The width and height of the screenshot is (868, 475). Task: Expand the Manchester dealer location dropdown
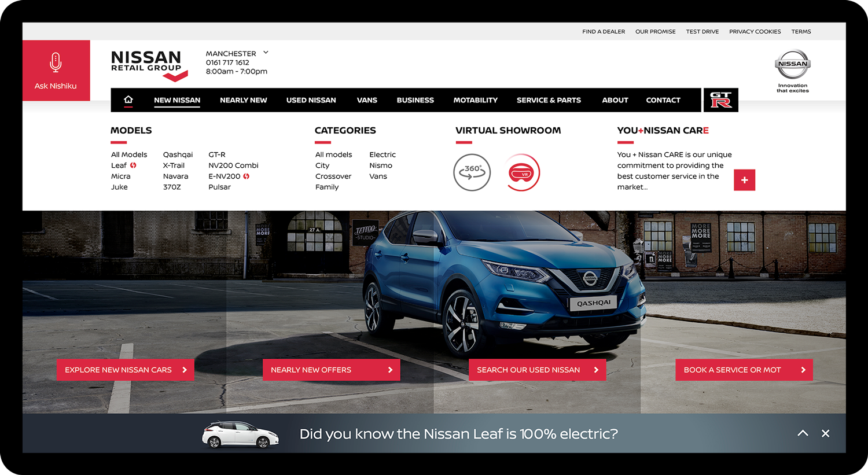click(x=266, y=53)
